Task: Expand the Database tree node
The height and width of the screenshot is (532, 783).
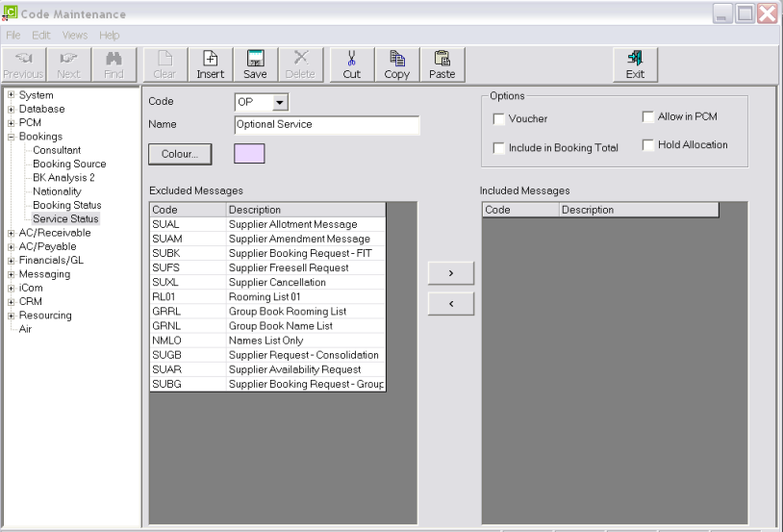Action: click(x=11, y=109)
